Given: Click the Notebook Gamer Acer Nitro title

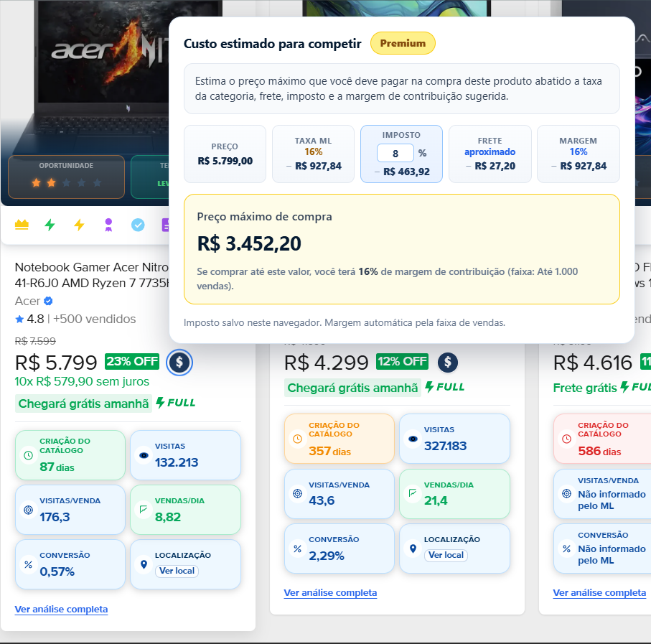Looking at the screenshot, I should (x=92, y=275).
